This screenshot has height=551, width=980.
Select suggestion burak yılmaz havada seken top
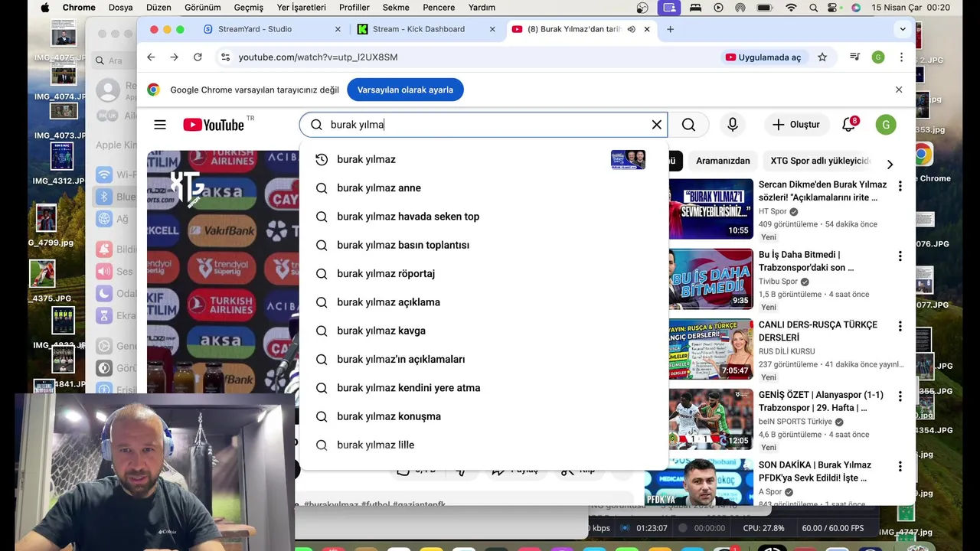pyautogui.click(x=483, y=217)
